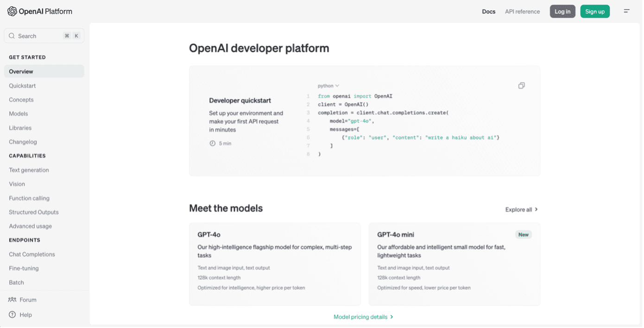This screenshot has width=644, height=328.
Task: Click the 5 min clock icon
Action: coord(212,144)
